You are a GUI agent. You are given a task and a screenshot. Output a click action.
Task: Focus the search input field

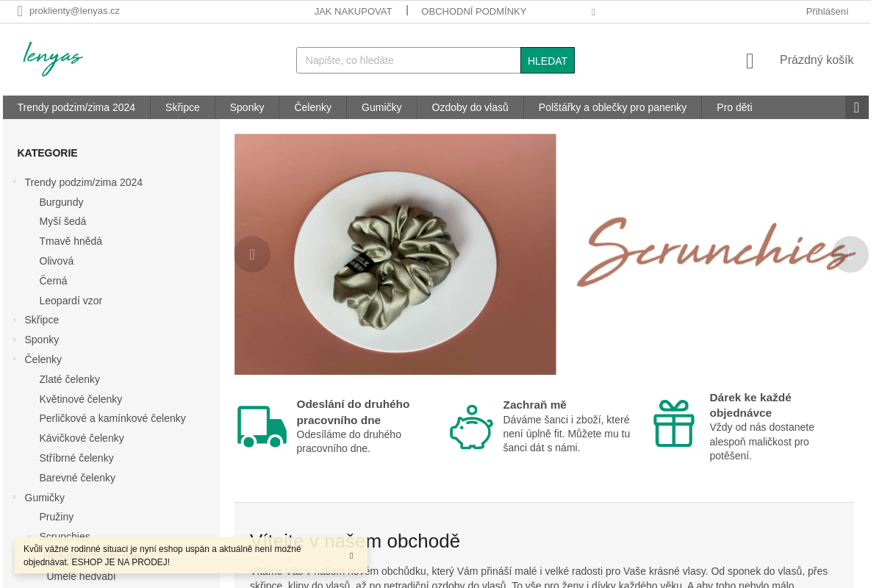click(x=409, y=60)
